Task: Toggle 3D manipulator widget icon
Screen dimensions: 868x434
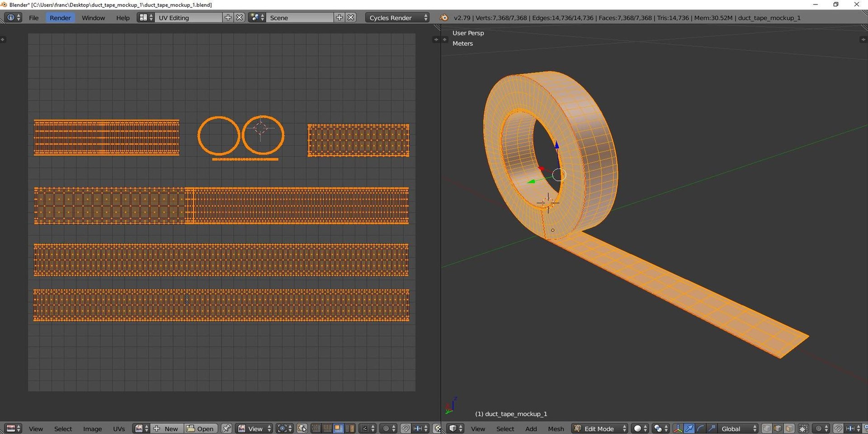Action: (678, 429)
